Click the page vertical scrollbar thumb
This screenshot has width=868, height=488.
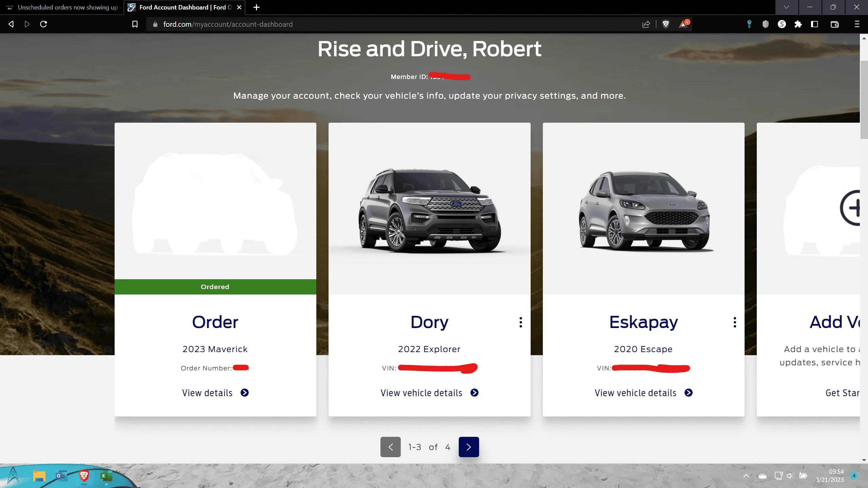tap(864, 100)
